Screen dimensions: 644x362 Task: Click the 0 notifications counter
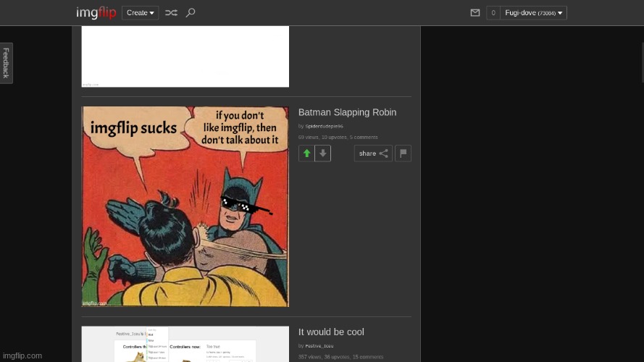[493, 13]
